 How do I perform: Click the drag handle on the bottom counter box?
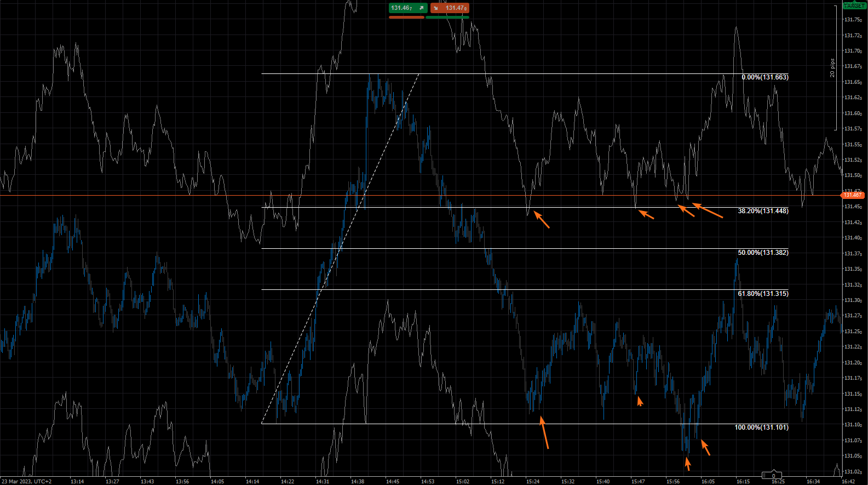(764, 476)
